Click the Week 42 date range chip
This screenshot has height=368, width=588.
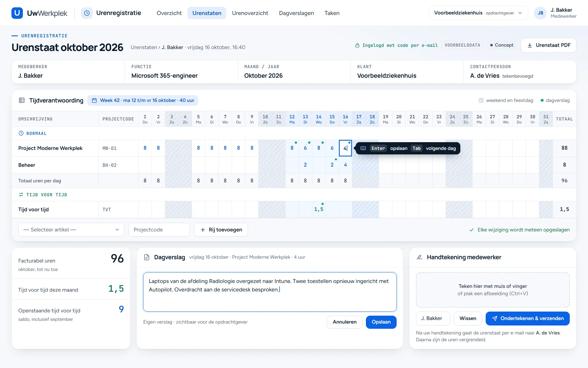[143, 100]
